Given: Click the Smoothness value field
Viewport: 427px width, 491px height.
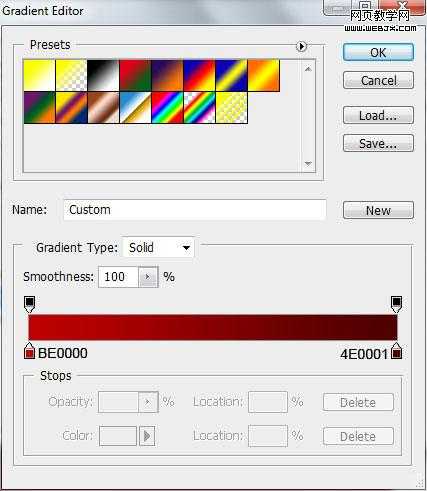Looking at the screenshot, I should [118, 277].
